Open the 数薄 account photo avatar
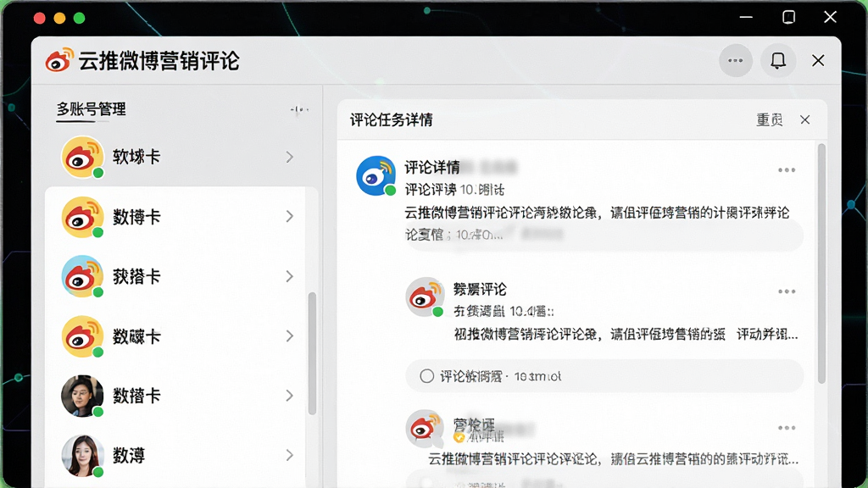 pos(82,456)
